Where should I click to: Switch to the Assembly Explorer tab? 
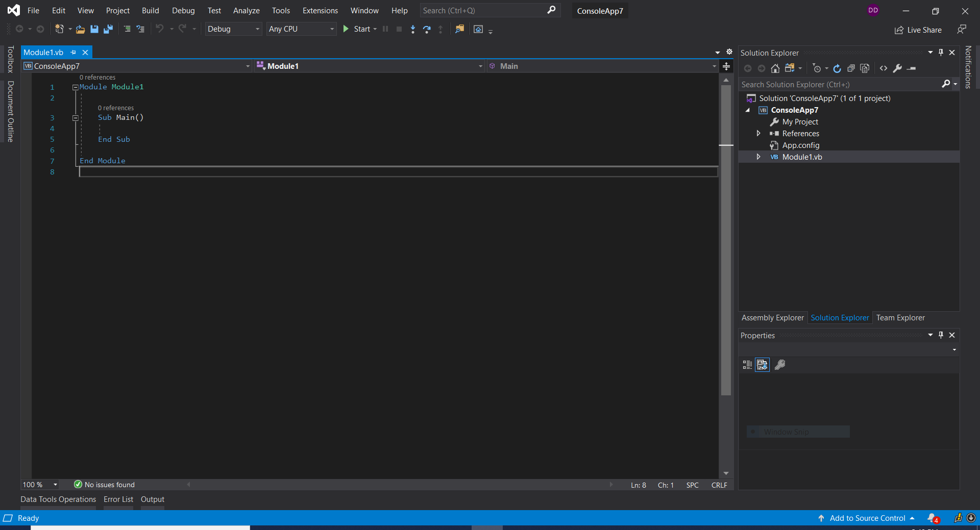(772, 317)
